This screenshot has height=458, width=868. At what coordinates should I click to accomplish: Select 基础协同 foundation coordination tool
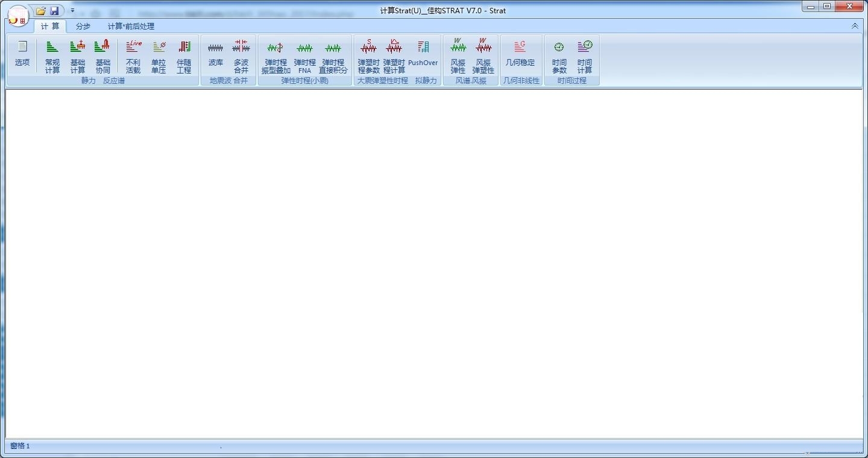point(103,55)
